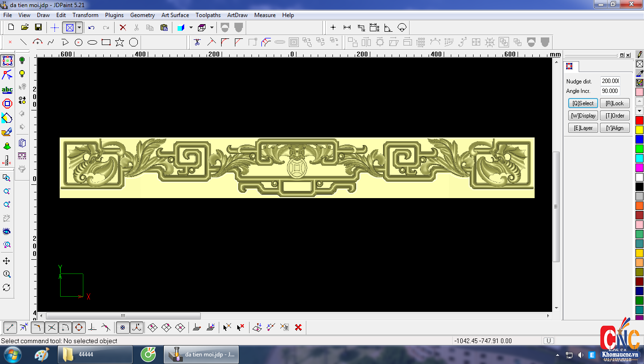Toggle the eye view icon in left toolbar
644x364 pixels.
(x=7, y=231)
